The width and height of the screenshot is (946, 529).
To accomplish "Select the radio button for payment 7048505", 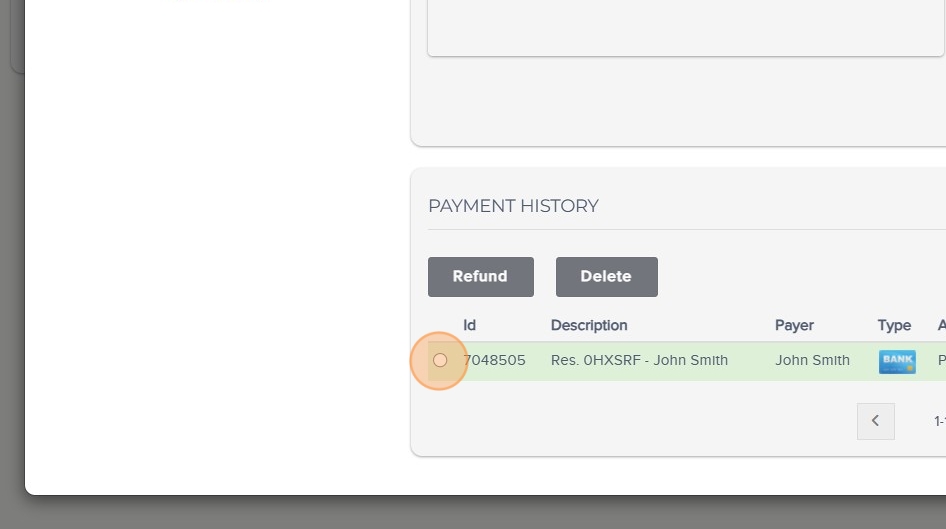I will click(440, 360).
